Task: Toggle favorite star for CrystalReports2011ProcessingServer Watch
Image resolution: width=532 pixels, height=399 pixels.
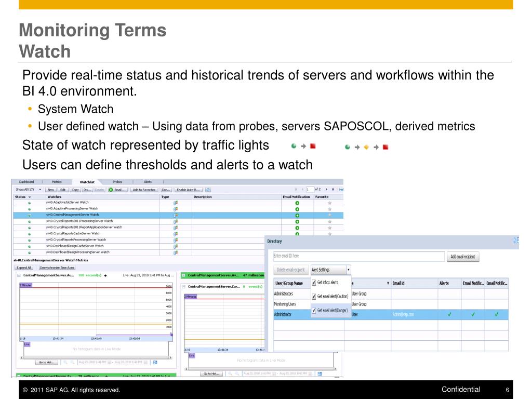Action: [329, 221]
